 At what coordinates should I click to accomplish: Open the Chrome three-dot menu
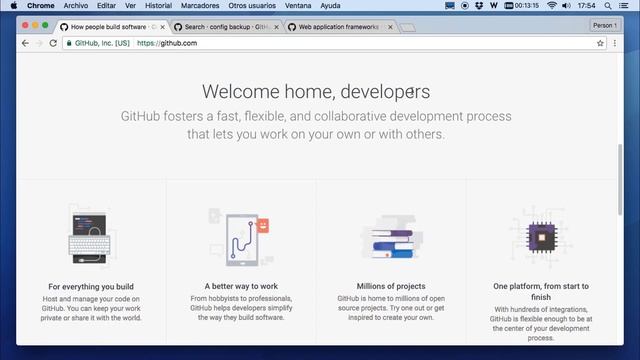615,43
